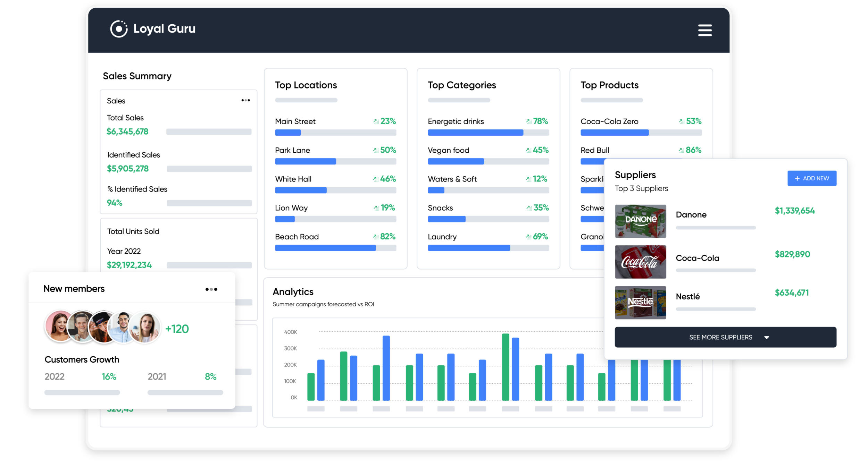
Task: Open the hamburger navigation menu
Action: pyautogui.click(x=704, y=30)
